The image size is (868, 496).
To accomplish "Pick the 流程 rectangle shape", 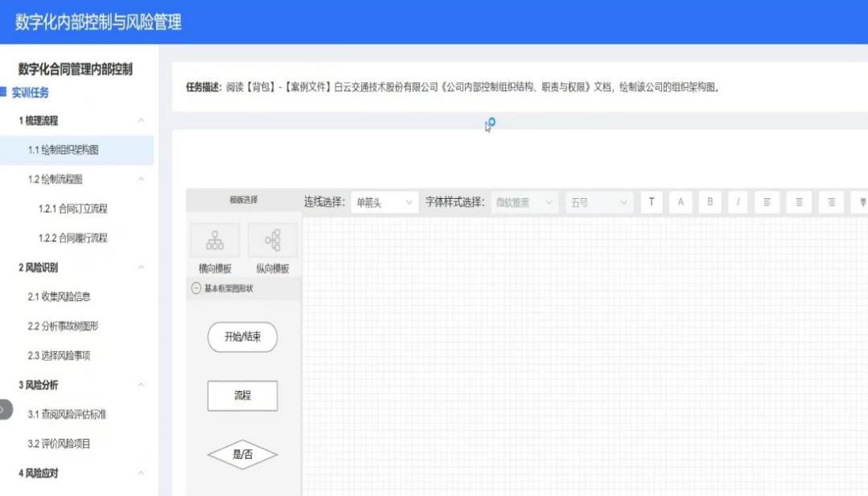I will point(242,396).
